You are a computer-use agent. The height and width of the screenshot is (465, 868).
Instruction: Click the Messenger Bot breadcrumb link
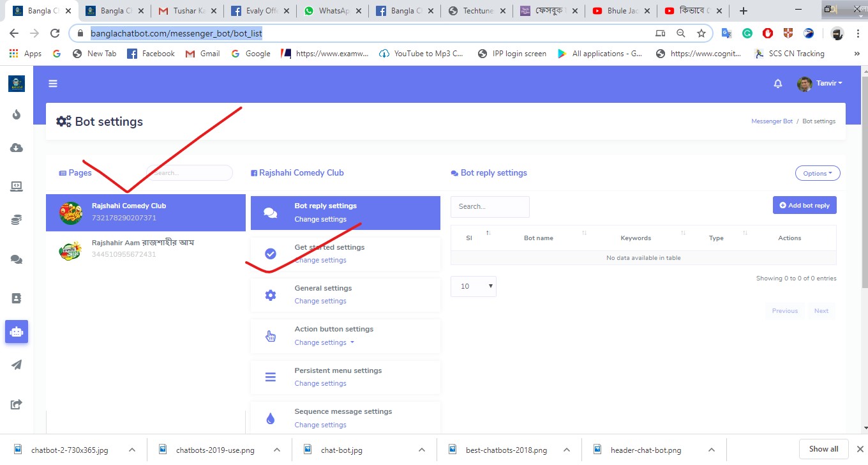pyautogui.click(x=772, y=121)
